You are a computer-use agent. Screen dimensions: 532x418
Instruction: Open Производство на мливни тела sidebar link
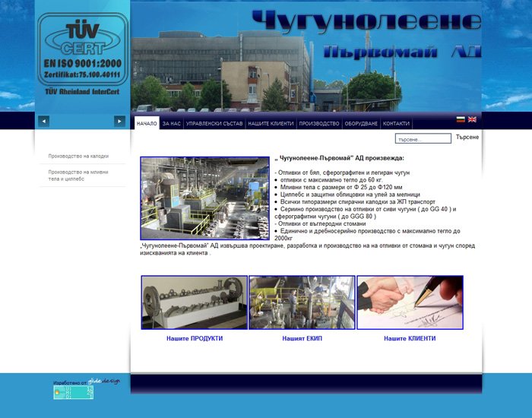[x=78, y=175]
